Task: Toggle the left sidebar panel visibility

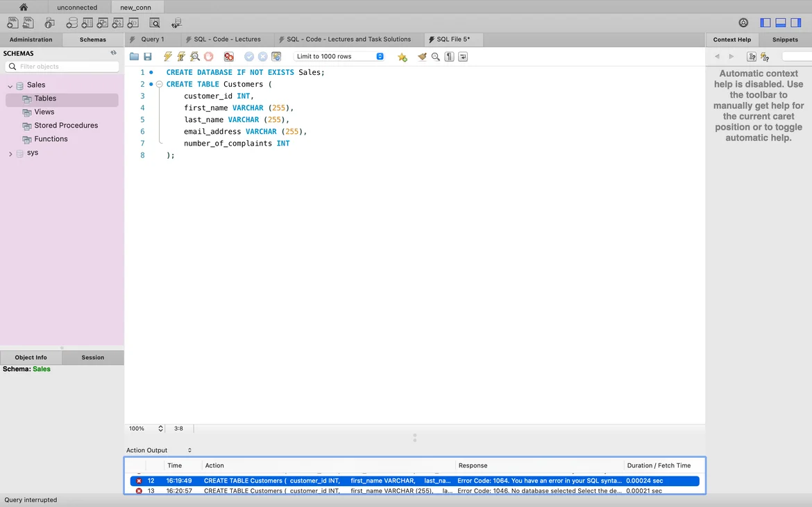Action: [766, 23]
